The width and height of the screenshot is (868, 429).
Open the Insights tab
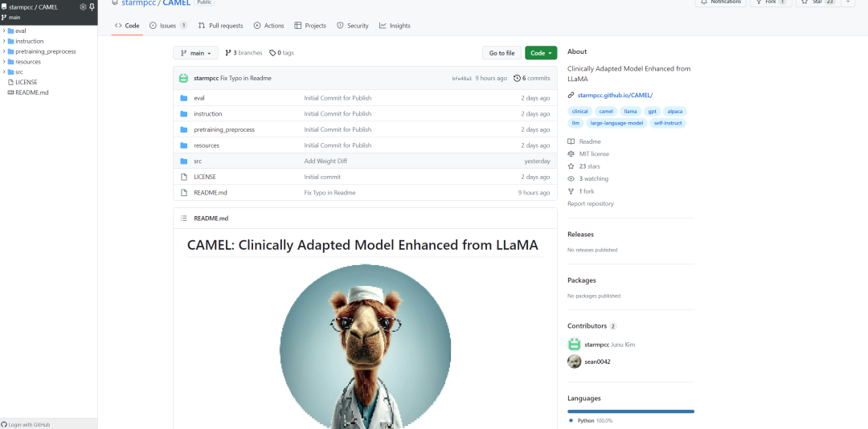(x=395, y=26)
